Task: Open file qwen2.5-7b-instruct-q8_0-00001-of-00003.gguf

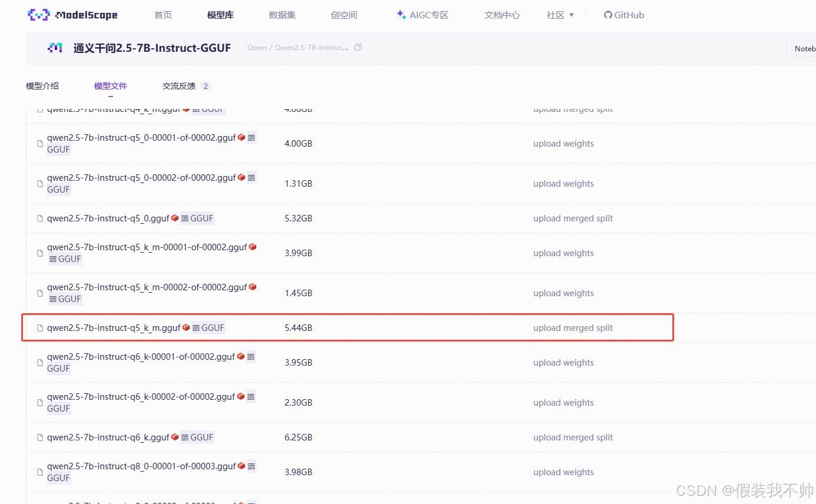Action: pos(141,466)
